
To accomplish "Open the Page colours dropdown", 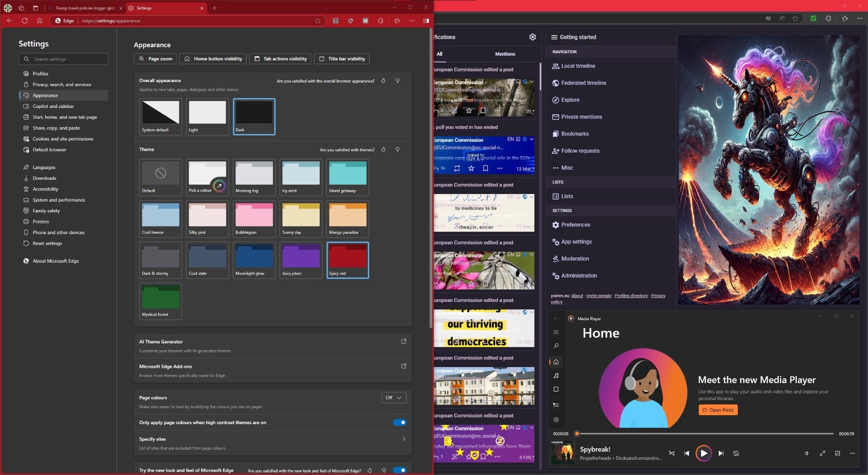I will click(x=394, y=397).
